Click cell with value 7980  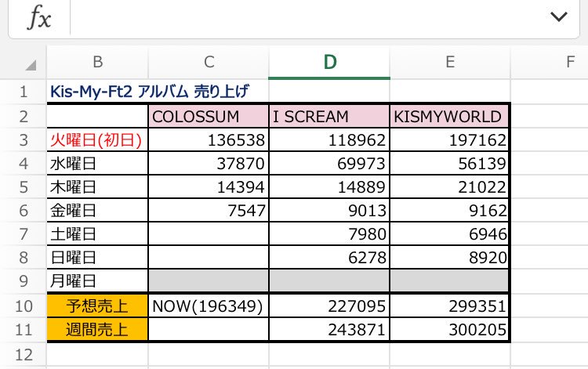(x=329, y=234)
